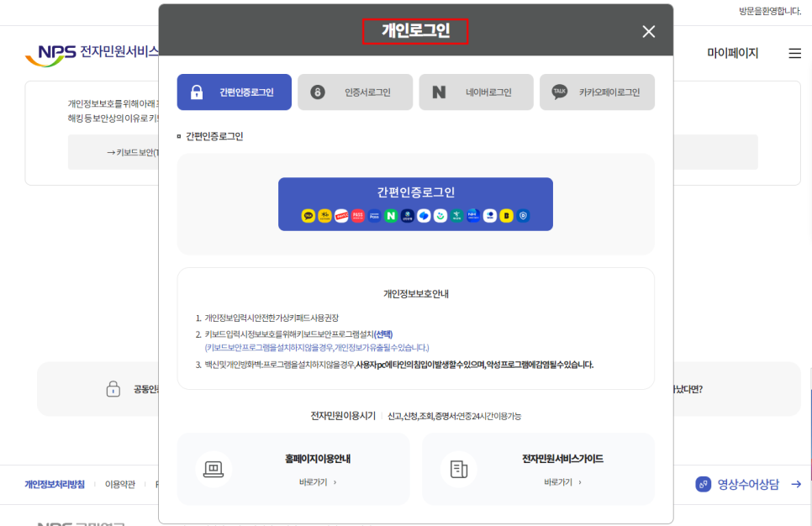Image resolution: width=812 pixels, height=526 pixels.
Task: Pick the PASS certificate icon
Action: [357, 216]
